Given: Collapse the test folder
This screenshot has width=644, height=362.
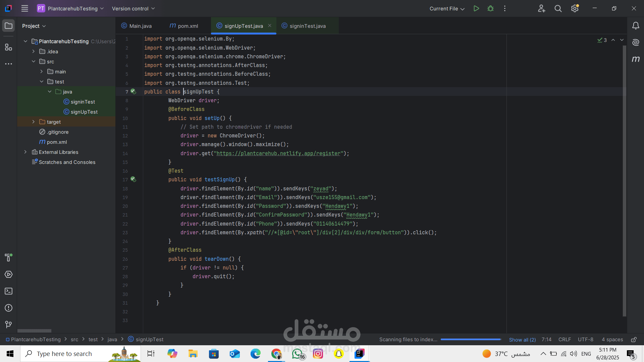Looking at the screenshot, I should click(x=42, y=81).
